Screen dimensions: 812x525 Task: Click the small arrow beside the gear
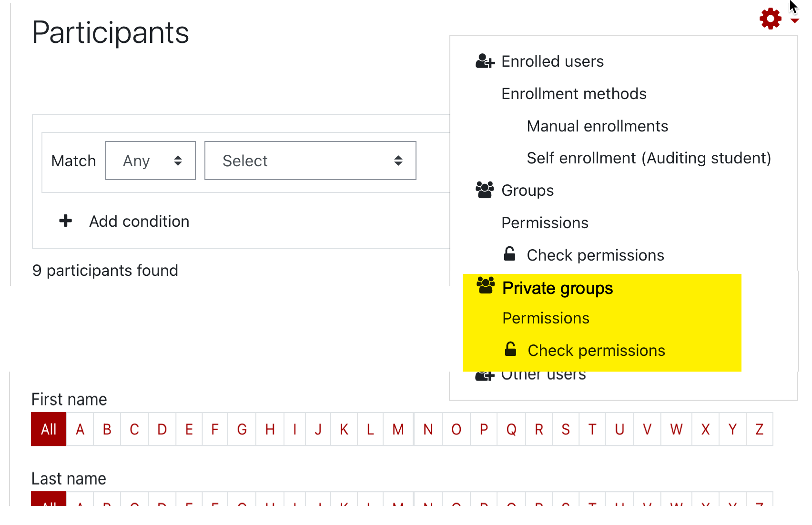pyautogui.click(x=794, y=20)
